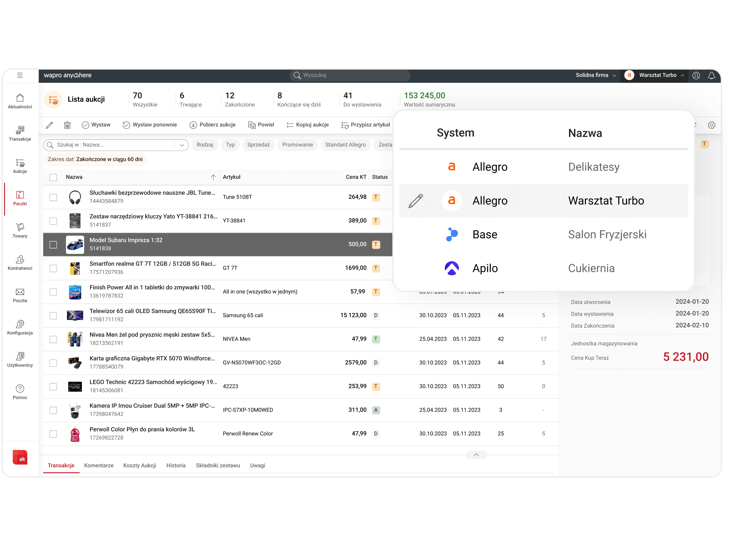Collapse the bottom panel with chevron handle
This screenshot has width=756, height=546.
tap(476, 455)
